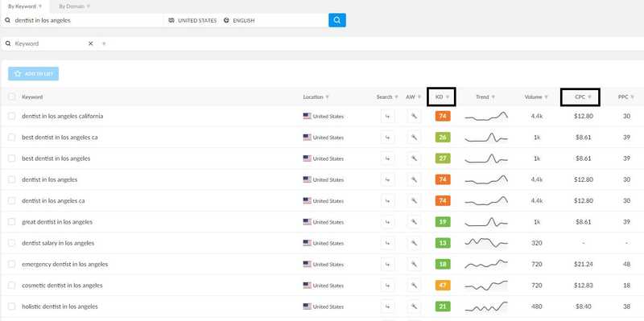The width and height of the screenshot is (644, 321).
Task: Open keyword emergency dentist in los angeles
Action: (x=65, y=265)
